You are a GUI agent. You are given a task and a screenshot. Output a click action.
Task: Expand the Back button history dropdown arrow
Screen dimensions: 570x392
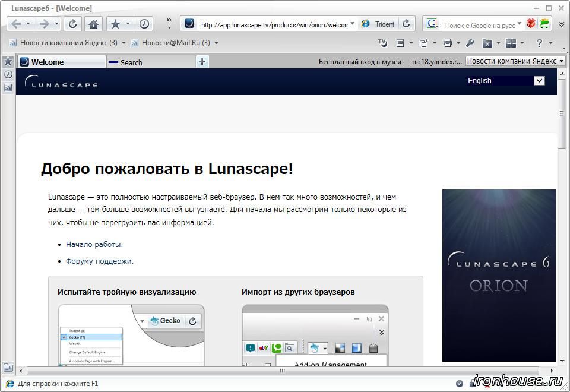28,24
